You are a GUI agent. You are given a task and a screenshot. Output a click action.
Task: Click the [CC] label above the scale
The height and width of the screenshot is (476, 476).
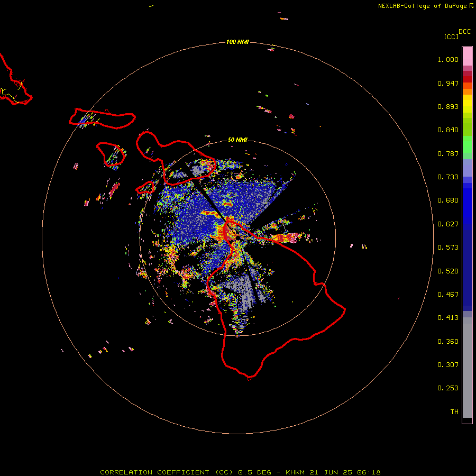pos(451,36)
